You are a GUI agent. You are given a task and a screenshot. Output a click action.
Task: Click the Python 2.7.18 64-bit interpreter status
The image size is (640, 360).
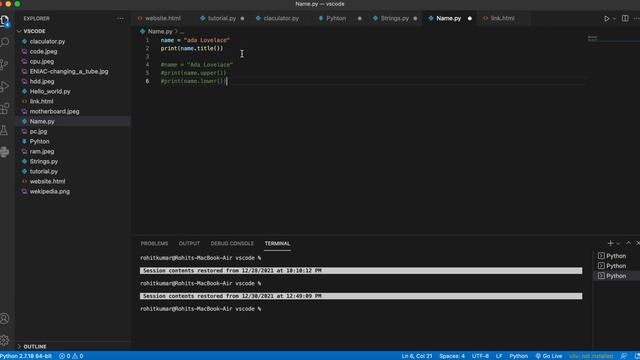click(x=26, y=356)
